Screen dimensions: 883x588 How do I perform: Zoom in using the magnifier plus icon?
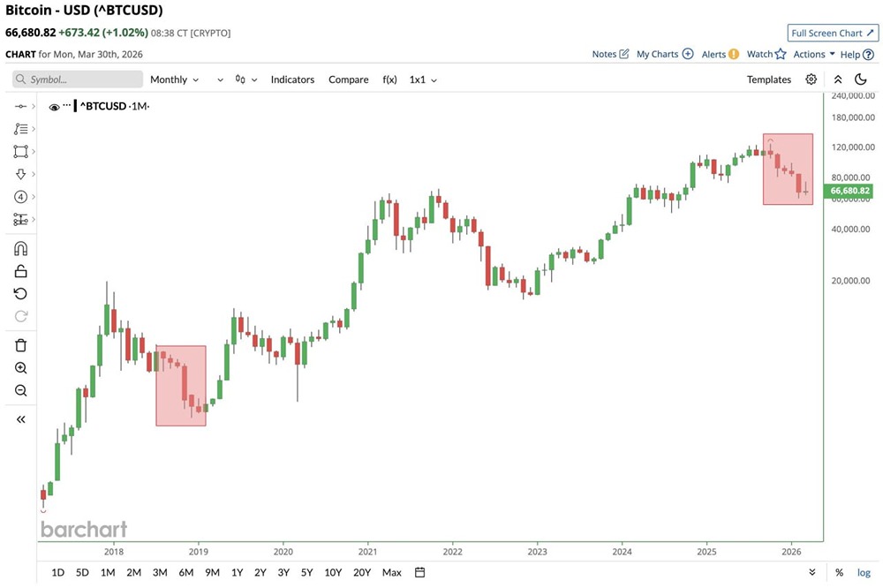pos(21,368)
